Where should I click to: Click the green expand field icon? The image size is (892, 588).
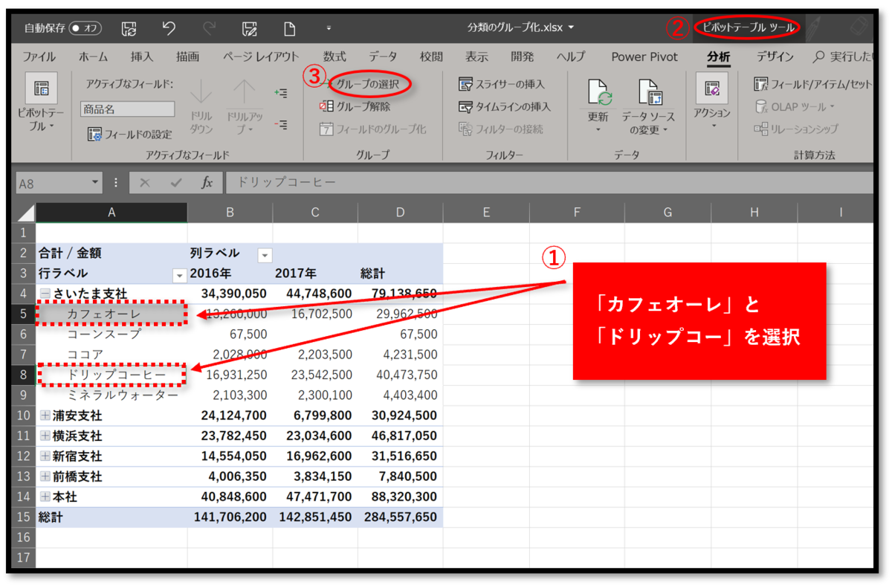(281, 93)
